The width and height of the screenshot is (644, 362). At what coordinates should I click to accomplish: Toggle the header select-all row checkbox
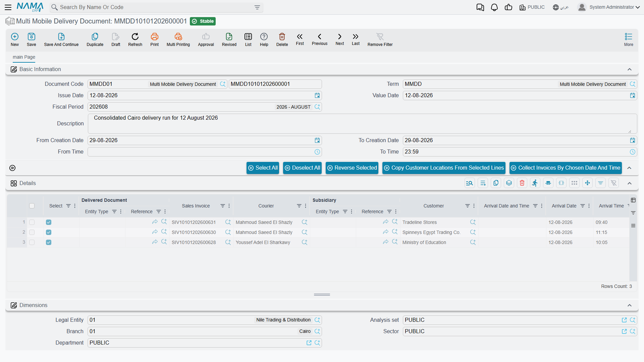point(32,206)
